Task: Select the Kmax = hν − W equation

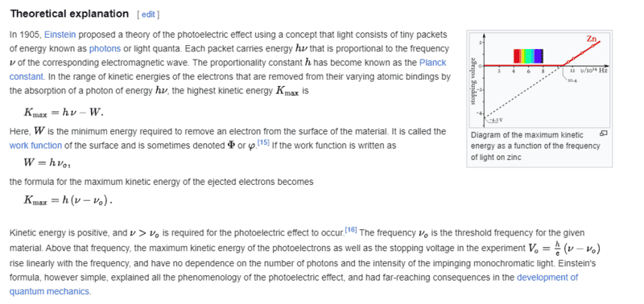Action: [x=64, y=113]
